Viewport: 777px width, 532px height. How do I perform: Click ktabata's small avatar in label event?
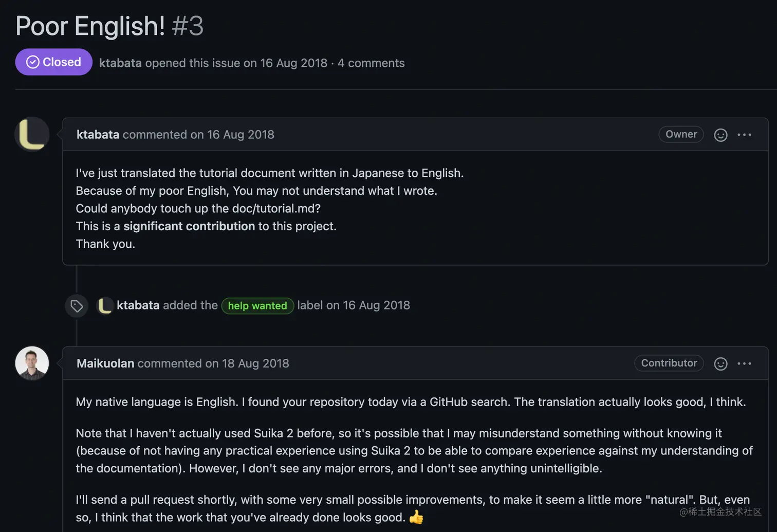pyautogui.click(x=105, y=305)
